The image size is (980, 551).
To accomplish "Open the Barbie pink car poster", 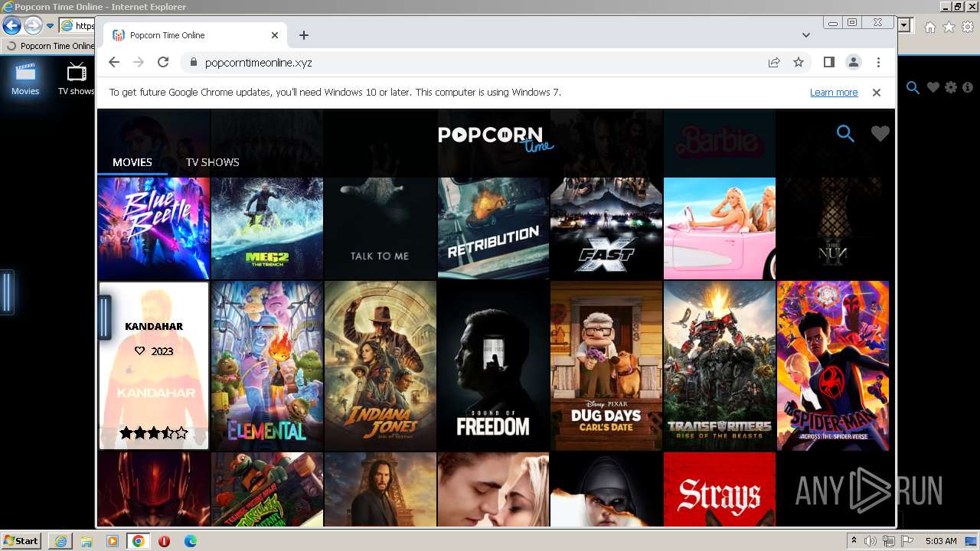I will point(720,228).
